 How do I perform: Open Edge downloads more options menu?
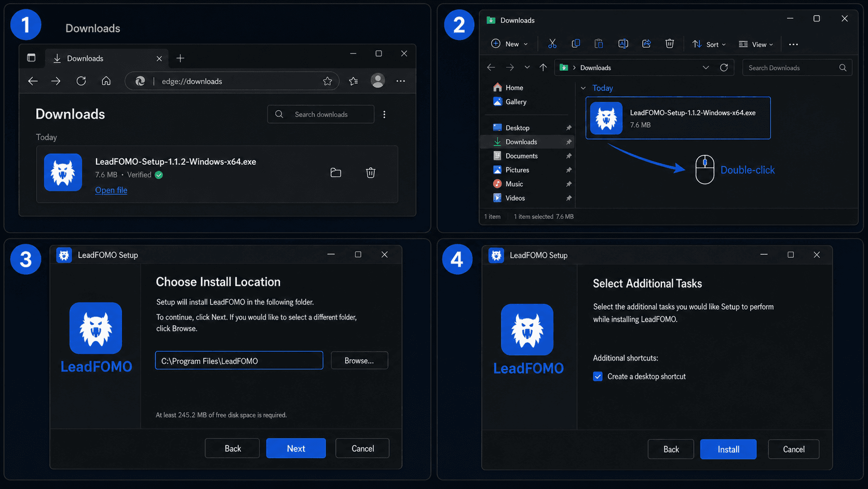pos(384,114)
